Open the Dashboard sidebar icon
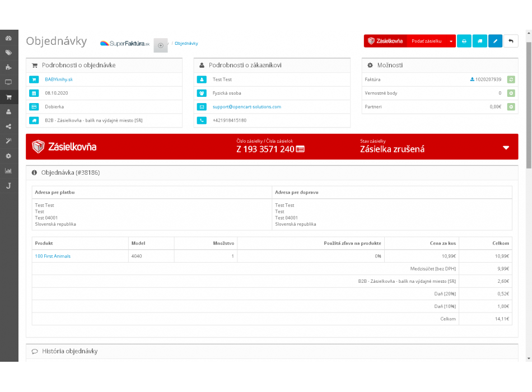The image size is (532, 392). [x=8, y=38]
